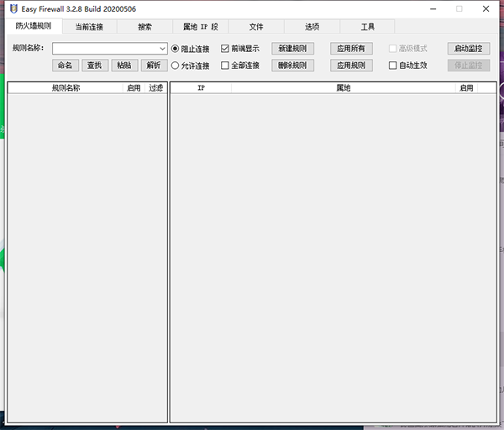
Task: Click the 应用规则 button
Action: (351, 66)
